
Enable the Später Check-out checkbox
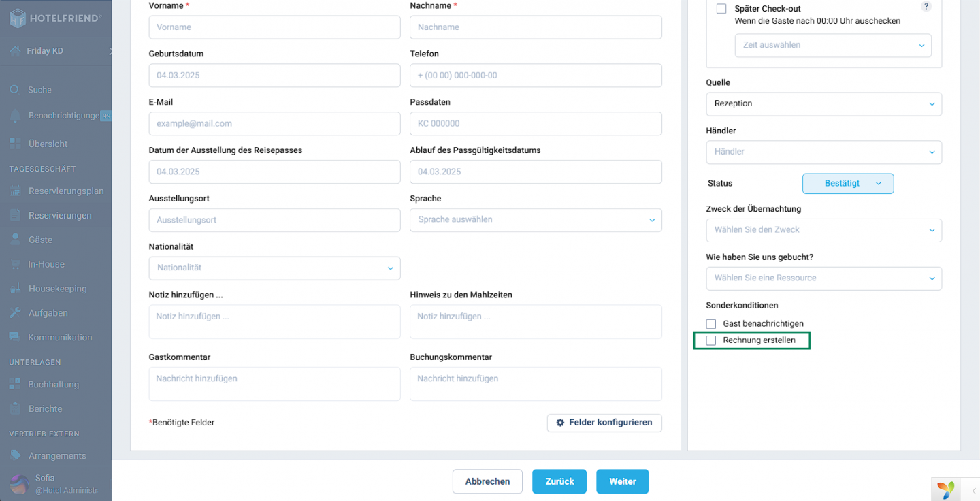pyautogui.click(x=721, y=9)
